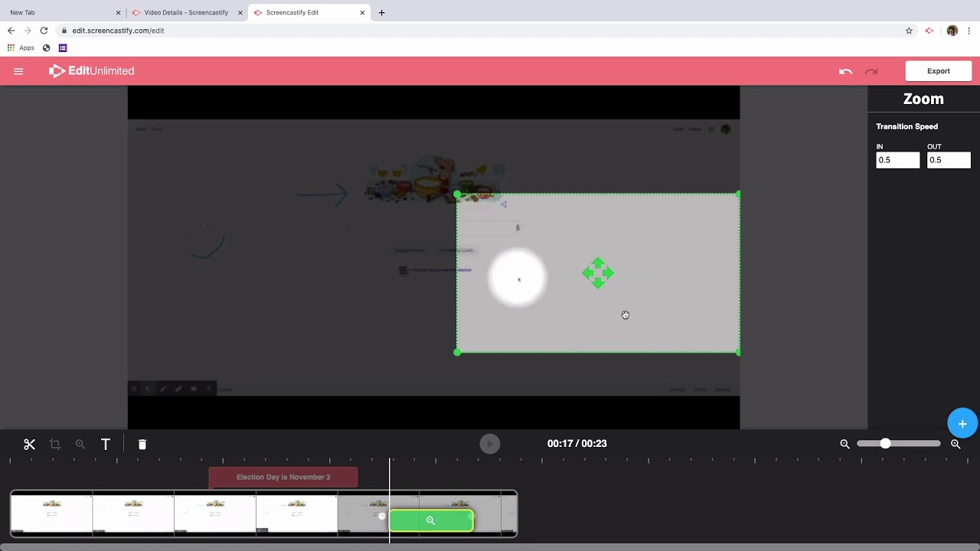Image resolution: width=980 pixels, height=551 pixels.
Task: Select the zoom effect tool
Action: coord(80,444)
